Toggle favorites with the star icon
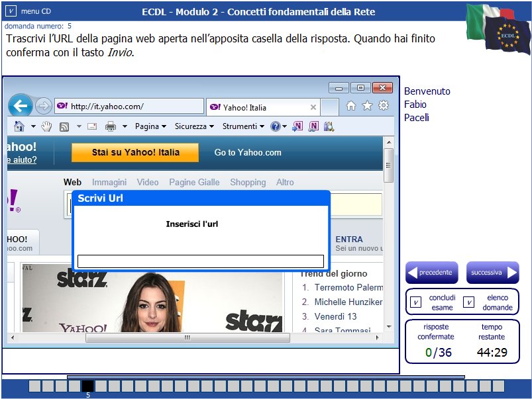Viewport: 532px width, 399px height. click(x=366, y=106)
